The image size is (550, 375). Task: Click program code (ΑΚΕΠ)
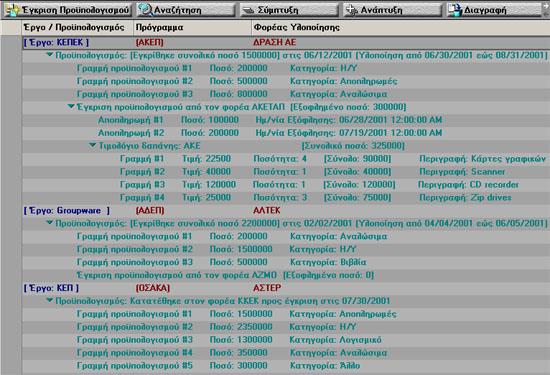[x=149, y=42]
